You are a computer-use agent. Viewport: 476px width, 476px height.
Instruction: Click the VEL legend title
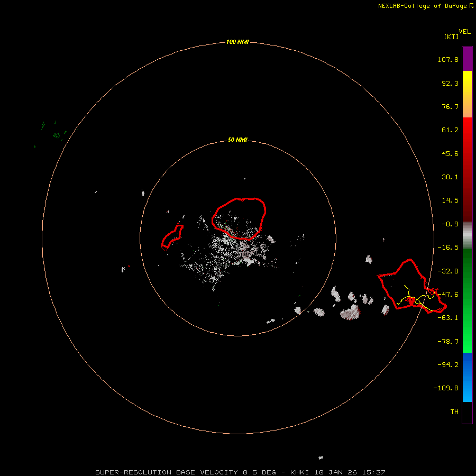click(465, 32)
